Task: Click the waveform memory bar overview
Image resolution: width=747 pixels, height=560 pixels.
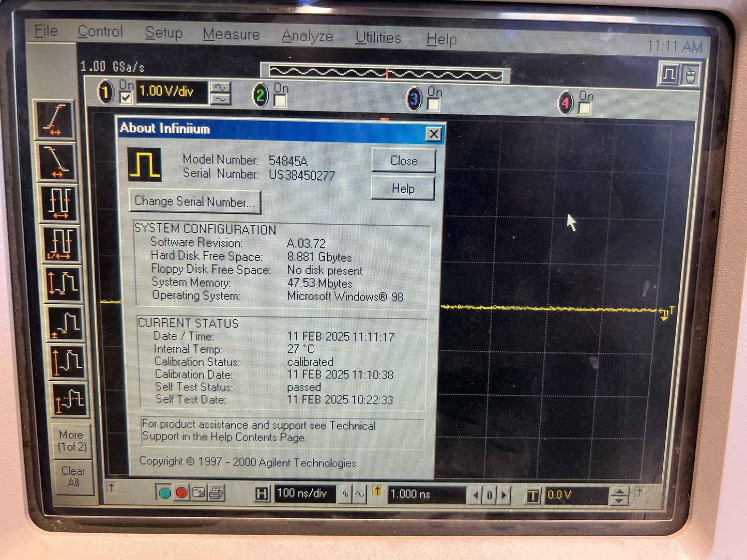Action: (x=385, y=74)
